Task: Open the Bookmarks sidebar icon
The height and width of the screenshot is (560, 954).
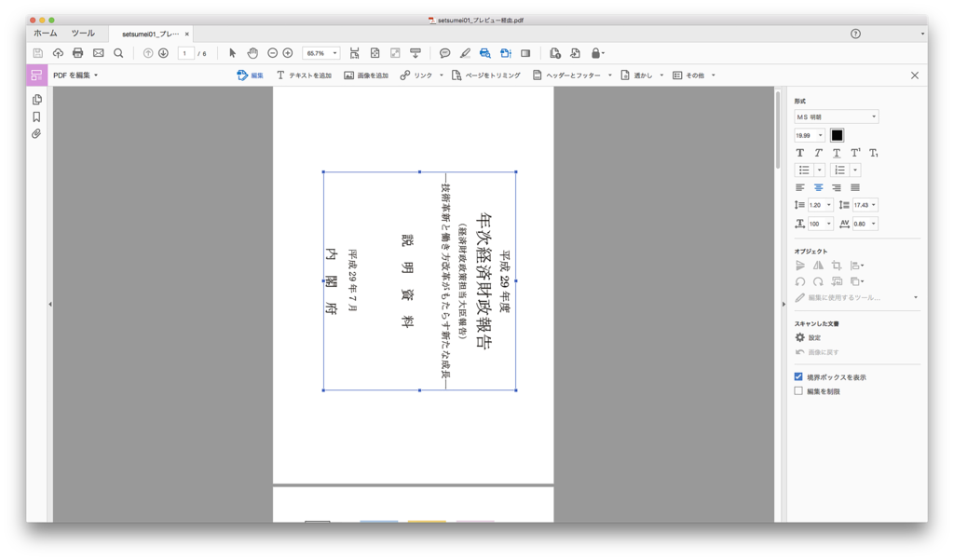Action: point(36,116)
